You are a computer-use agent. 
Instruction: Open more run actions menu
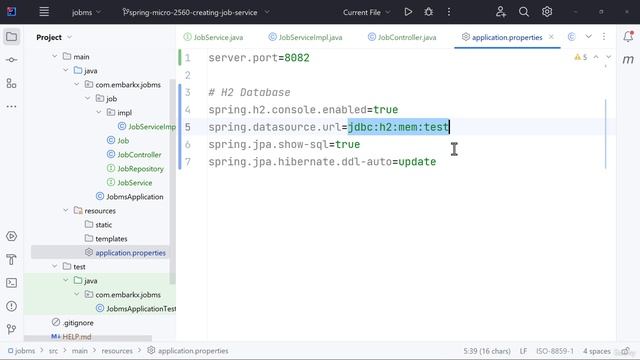tap(449, 12)
